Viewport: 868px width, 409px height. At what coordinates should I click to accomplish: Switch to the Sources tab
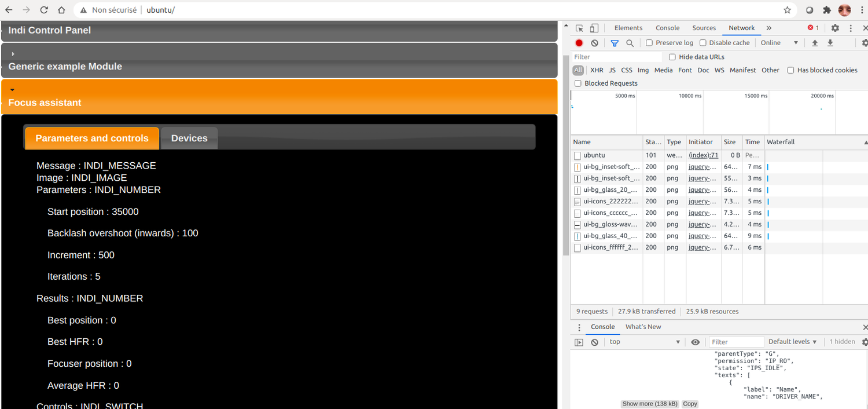pyautogui.click(x=704, y=28)
